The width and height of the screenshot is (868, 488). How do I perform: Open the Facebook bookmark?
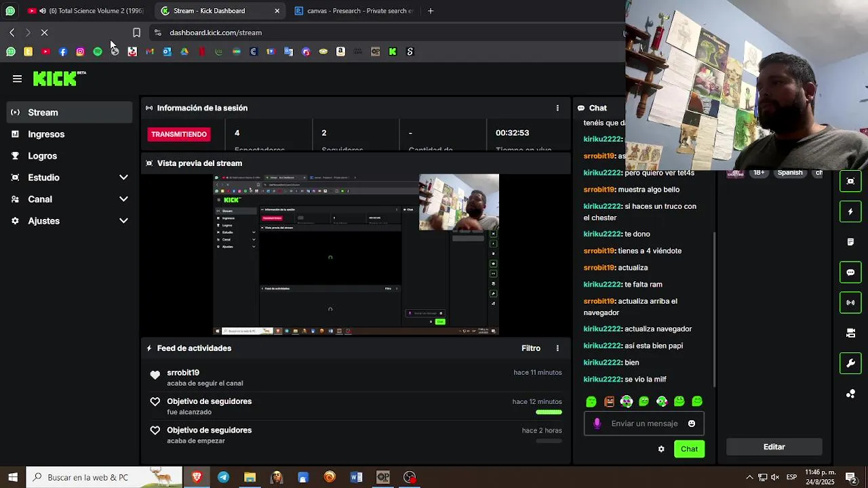pos(63,52)
